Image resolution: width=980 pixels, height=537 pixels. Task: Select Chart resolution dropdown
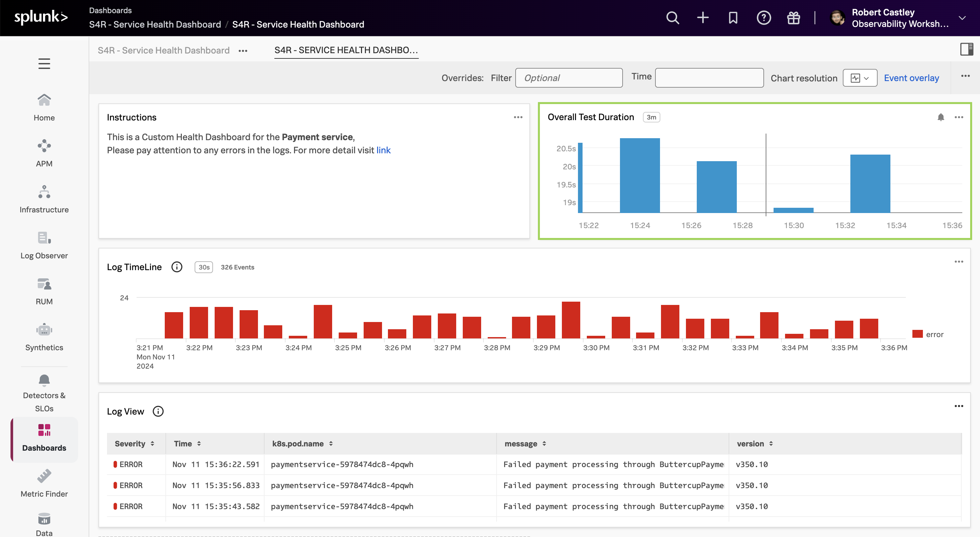(859, 77)
